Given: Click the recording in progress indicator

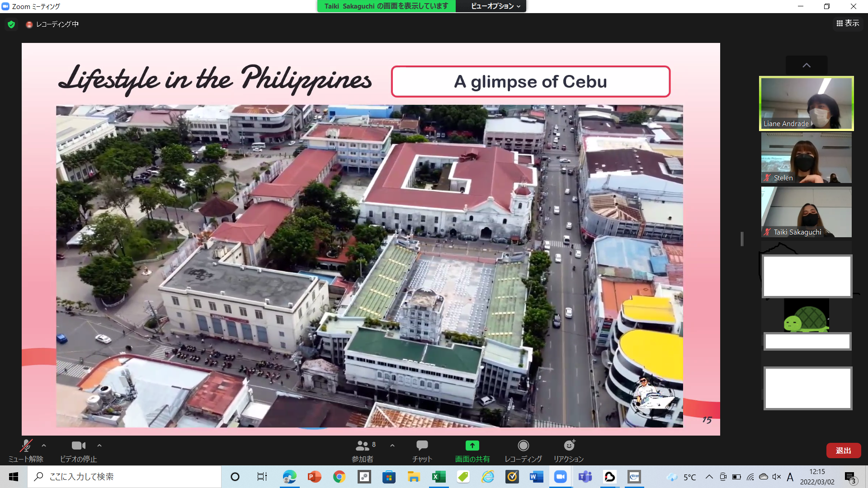Looking at the screenshot, I should click(52, 24).
